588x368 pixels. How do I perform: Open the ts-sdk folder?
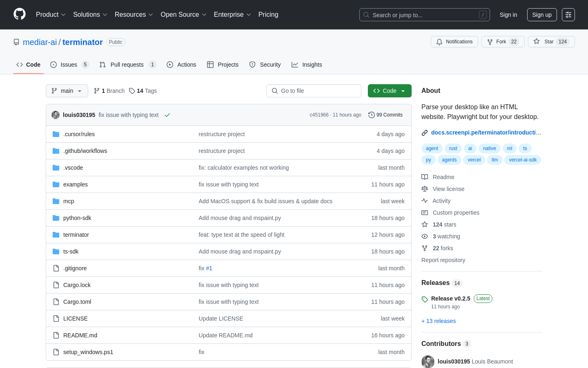pos(71,251)
